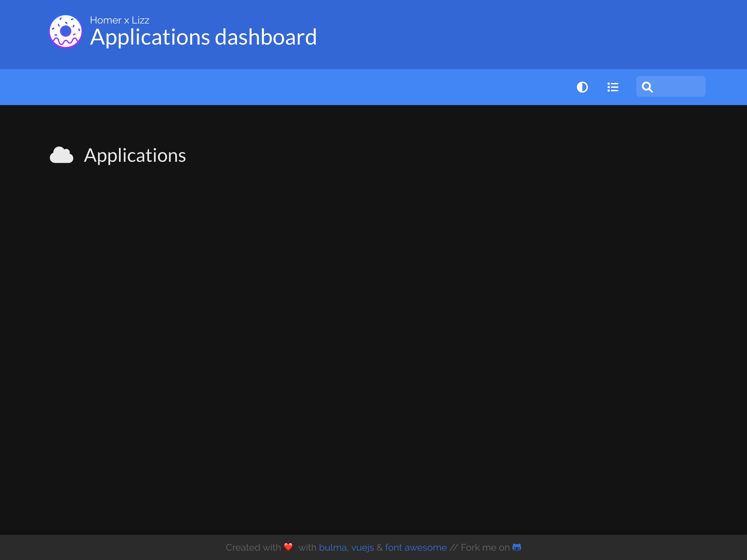The width and height of the screenshot is (747, 560).
Task: Open the bulma link
Action: point(332,548)
